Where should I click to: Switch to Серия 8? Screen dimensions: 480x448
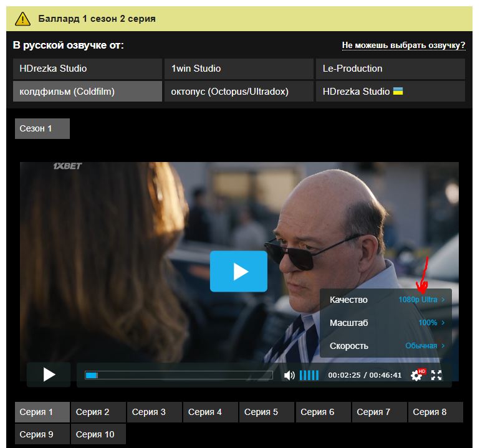[x=436, y=412]
